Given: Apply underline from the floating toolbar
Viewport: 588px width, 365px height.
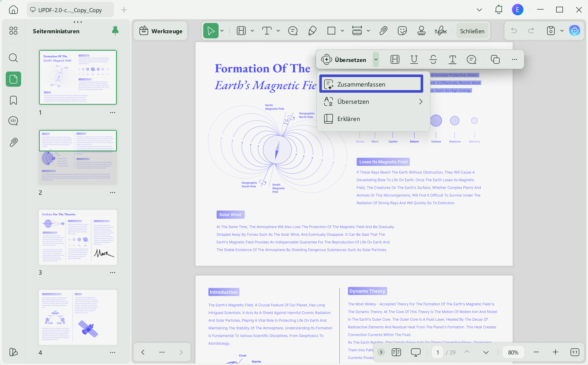Looking at the screenshot, I should coord(414,59).
